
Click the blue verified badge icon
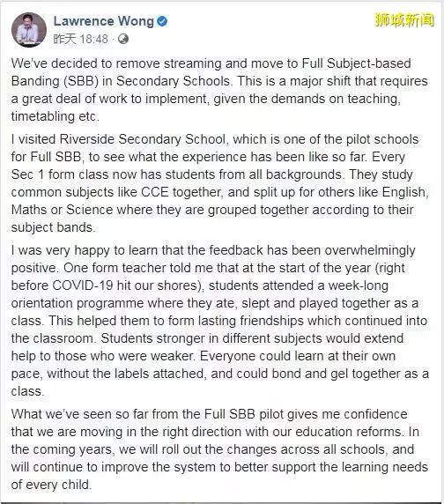coord(162,21)
